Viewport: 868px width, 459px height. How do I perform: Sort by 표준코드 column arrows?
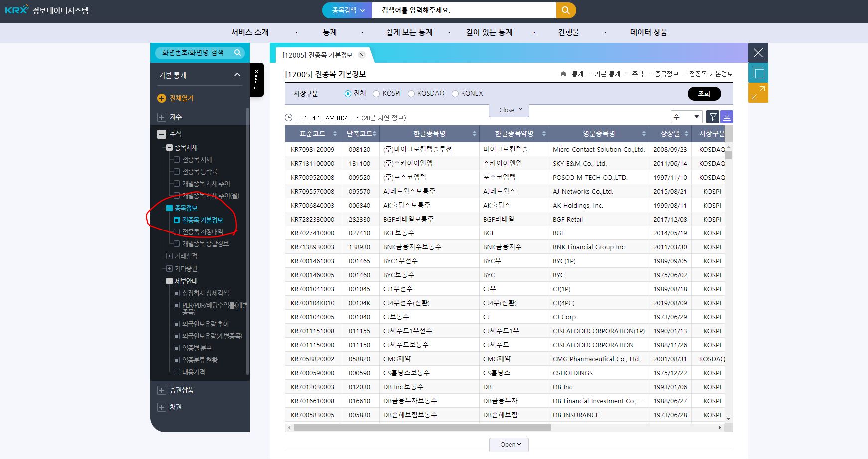tap(335, 134)
